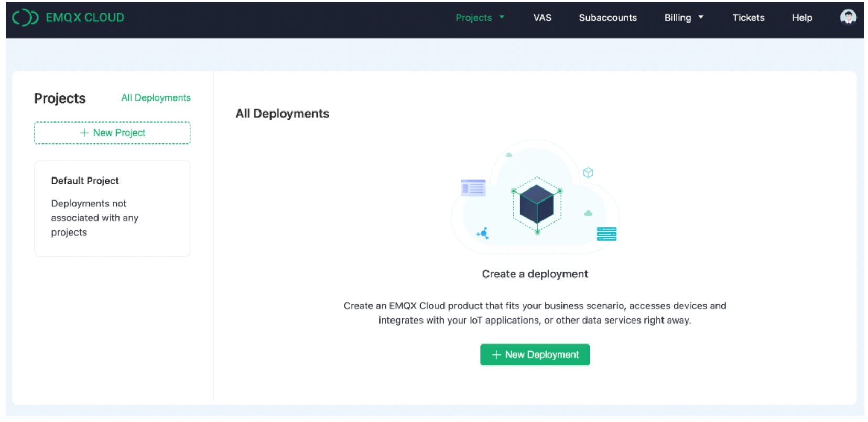868x422 pixels.
Task: Expand the Projects dropdown arrow
Action: coord(502,17)
